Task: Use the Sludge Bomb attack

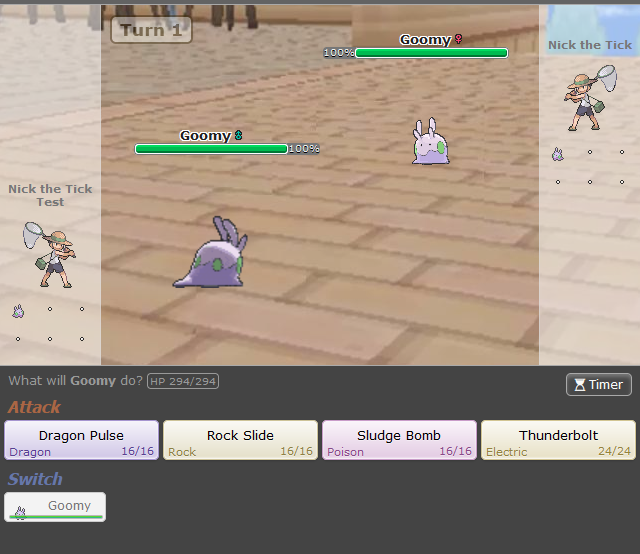Action: 399,441
